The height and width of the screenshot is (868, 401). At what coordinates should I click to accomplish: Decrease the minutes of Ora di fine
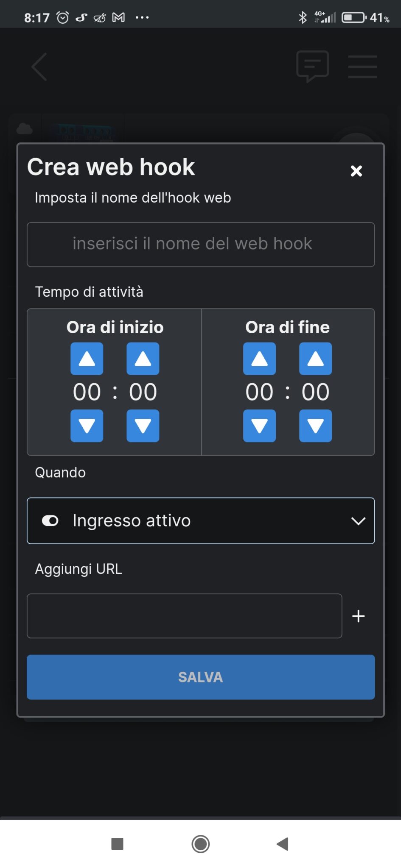(x=315, y=426)
